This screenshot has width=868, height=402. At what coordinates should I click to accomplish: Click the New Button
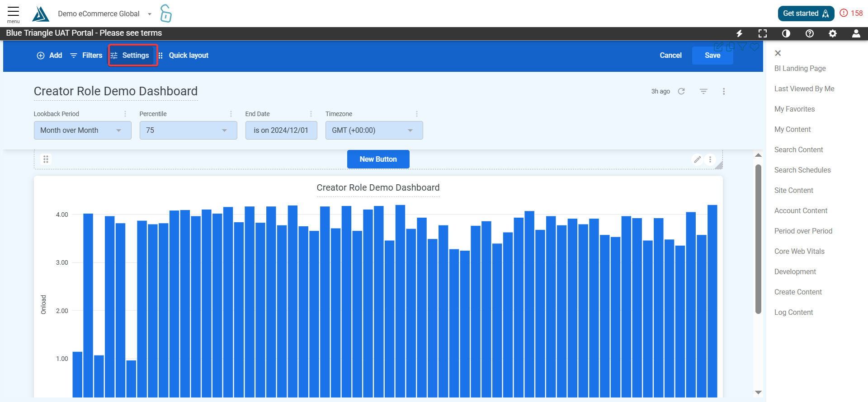coord(378,159)
